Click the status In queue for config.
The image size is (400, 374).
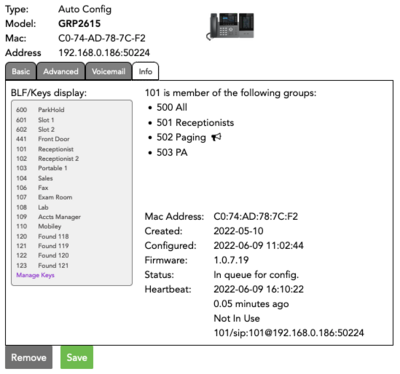pos(256,275)
